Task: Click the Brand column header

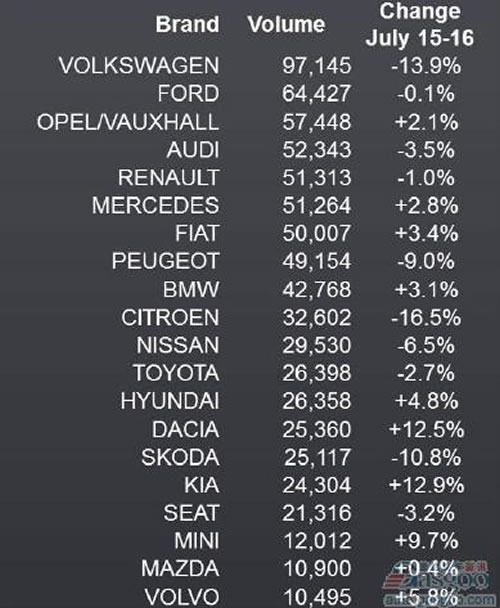Action: click(187, 24)
